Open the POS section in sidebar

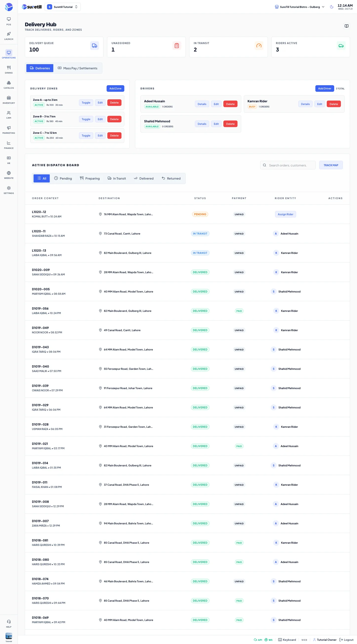tap(9, 21)
